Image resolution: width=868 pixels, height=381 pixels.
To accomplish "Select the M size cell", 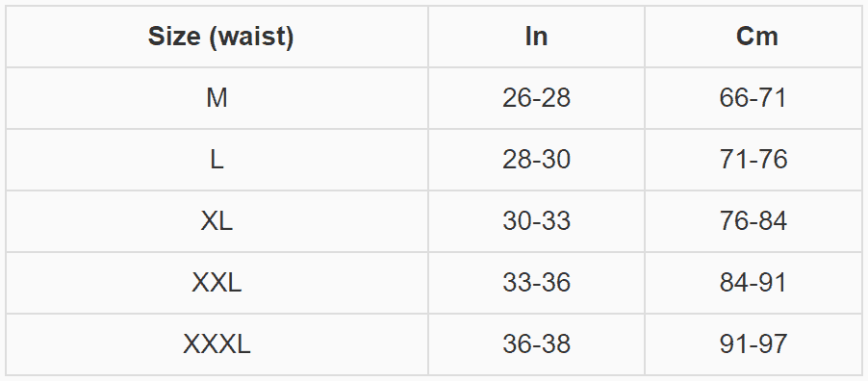I will (217, 98).
